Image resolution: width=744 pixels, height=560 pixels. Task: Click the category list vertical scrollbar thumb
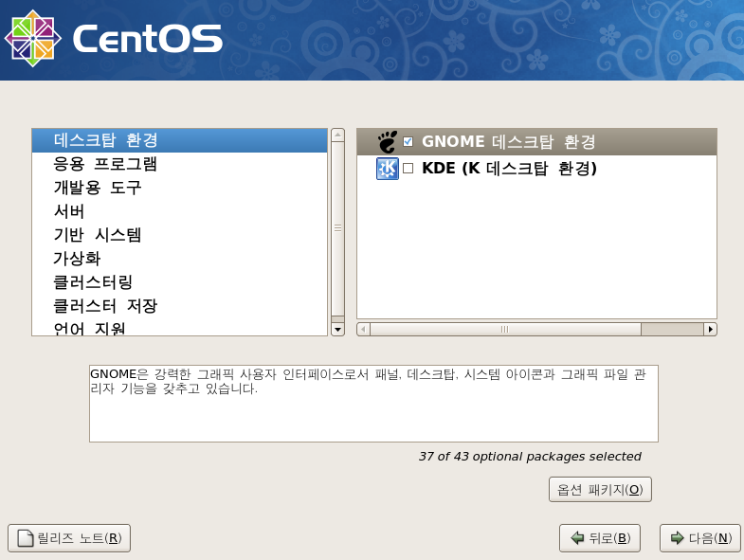[x=337, y=228]
